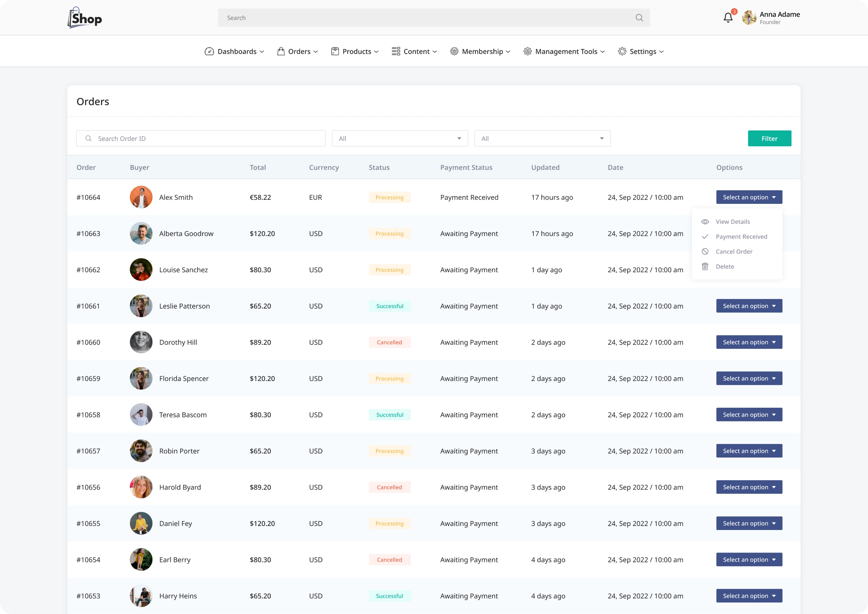This screenshot has height=614, width=868.
Task: Click the Settings gear icon in navigation
Action: pyautogui.click(x=622, y=52)
